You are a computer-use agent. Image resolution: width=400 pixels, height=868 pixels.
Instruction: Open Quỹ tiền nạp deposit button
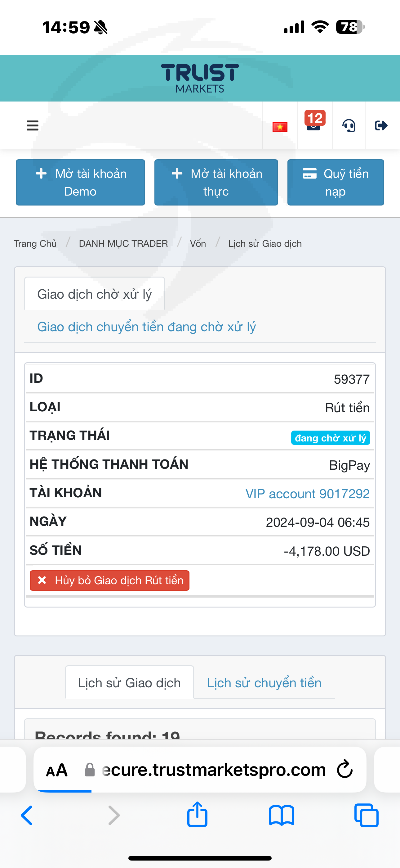336,182
